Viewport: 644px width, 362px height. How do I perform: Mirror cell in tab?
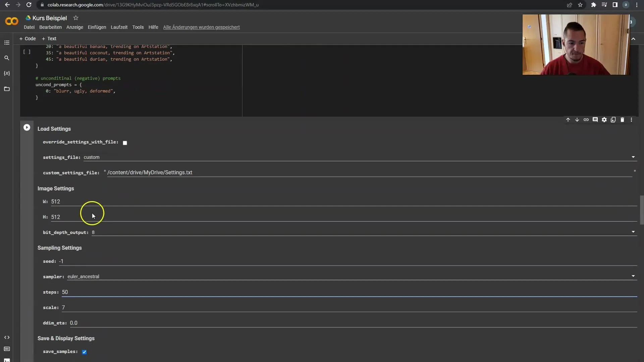tap(613, 120)
